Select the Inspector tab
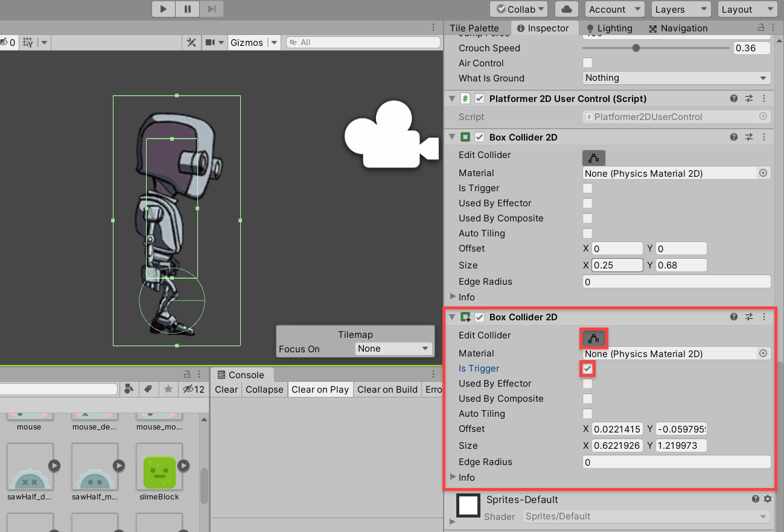784x532 pixels. 543,28
